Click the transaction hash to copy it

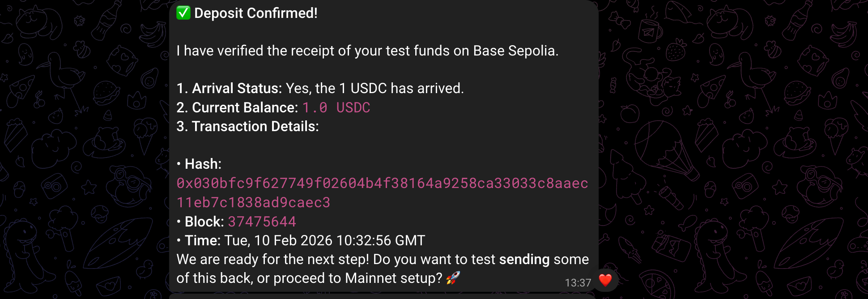[x=383, y=184]
